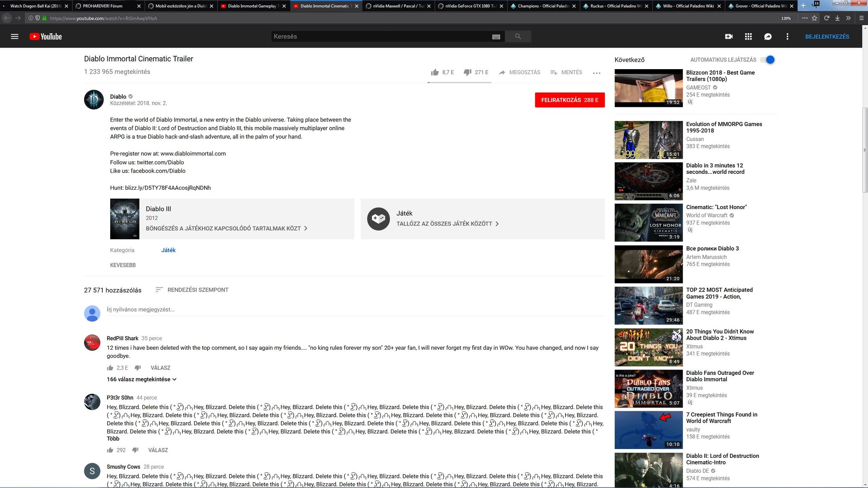868x488 pixels.
Task: Save video with MENTÉS
Action: point(566,72)
